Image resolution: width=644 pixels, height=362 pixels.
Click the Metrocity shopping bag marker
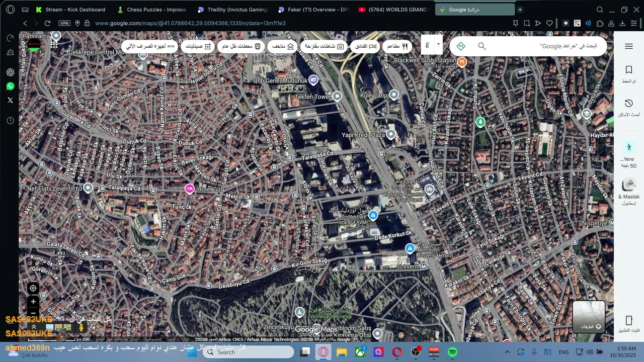[410, 248]
